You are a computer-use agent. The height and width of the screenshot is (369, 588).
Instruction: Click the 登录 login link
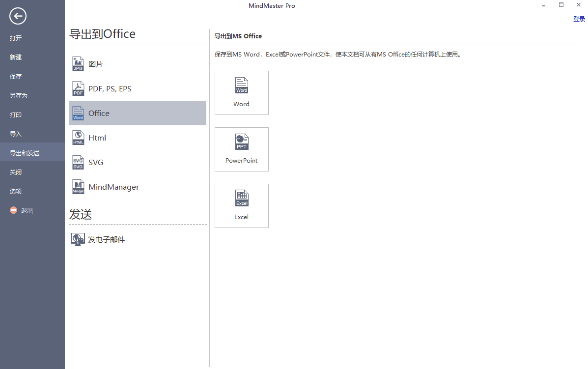click(579, 19)
